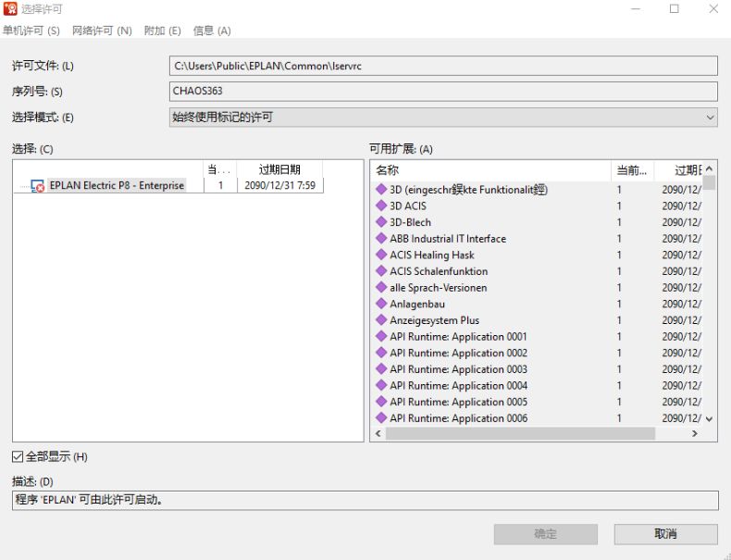Open the 单机许可 (S) menu
This screenshot has width=731, height=560.
[x=31, y=31]
